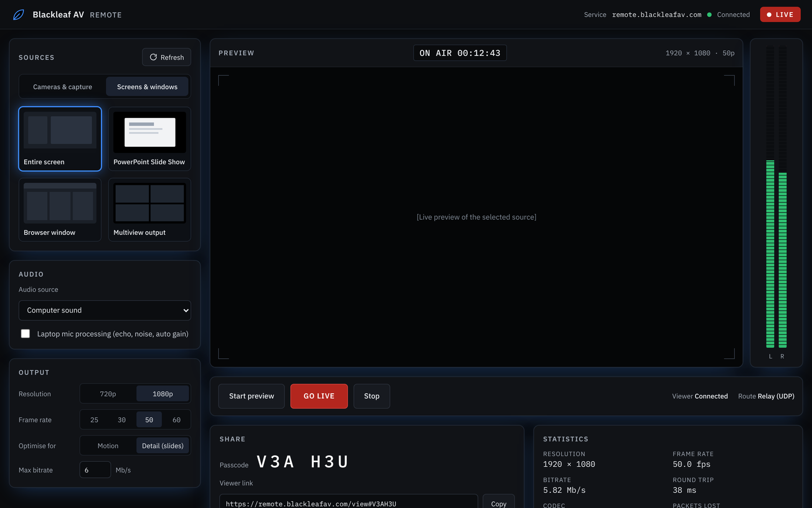This screenshot has height=508, width=812.
Task: Click the Refresh sources button
Action: pos(166,57)
